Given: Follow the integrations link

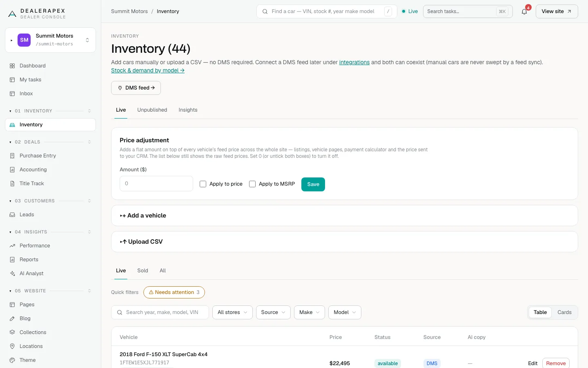Looking at the screenshot, I should point(354,63).
